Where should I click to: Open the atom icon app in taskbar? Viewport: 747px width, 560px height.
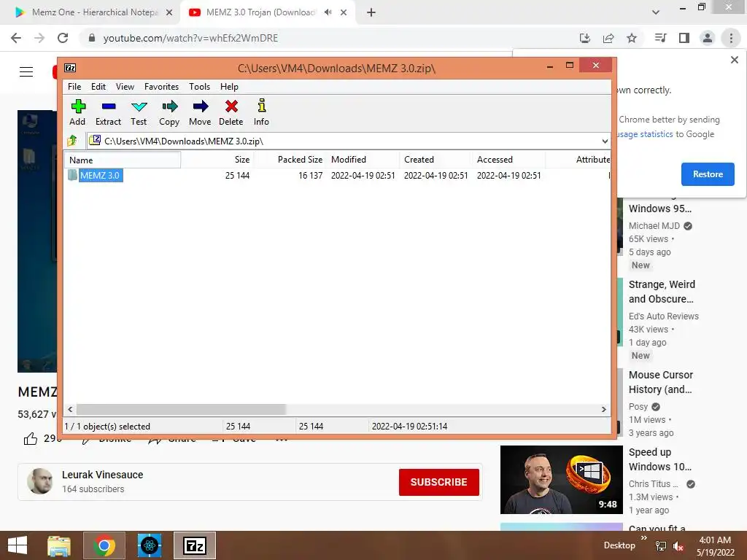pos(150,545)
